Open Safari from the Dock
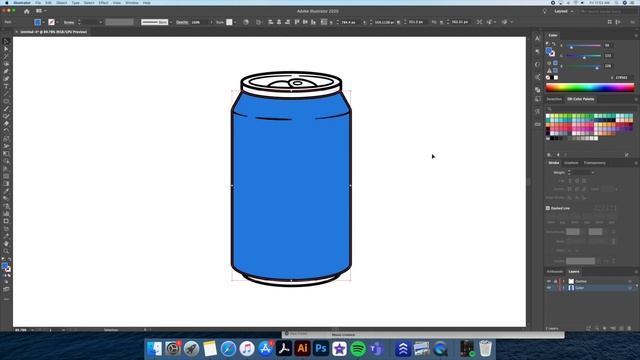Screen dimensions: 640x360 [228, 349]
